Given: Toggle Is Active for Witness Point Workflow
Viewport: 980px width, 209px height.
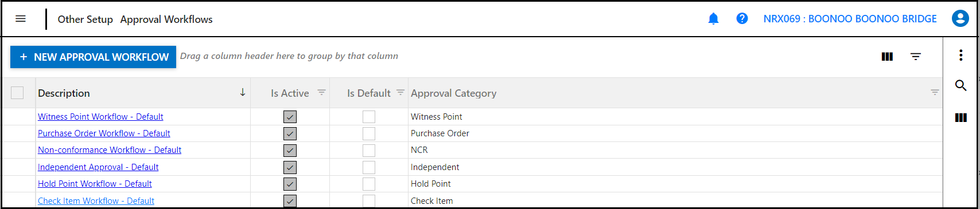Looking at the screenshot, I should click(x=290, y=117).
